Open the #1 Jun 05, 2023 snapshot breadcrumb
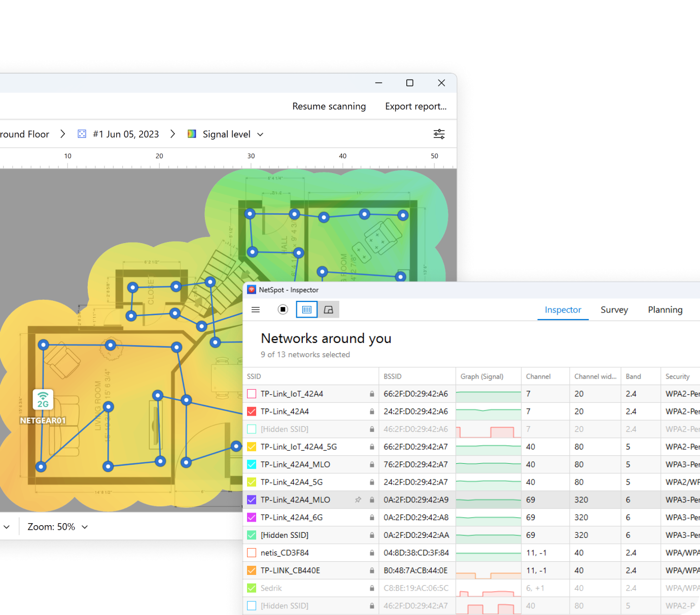This screenshot has width=700, height=615. (126, 134)
